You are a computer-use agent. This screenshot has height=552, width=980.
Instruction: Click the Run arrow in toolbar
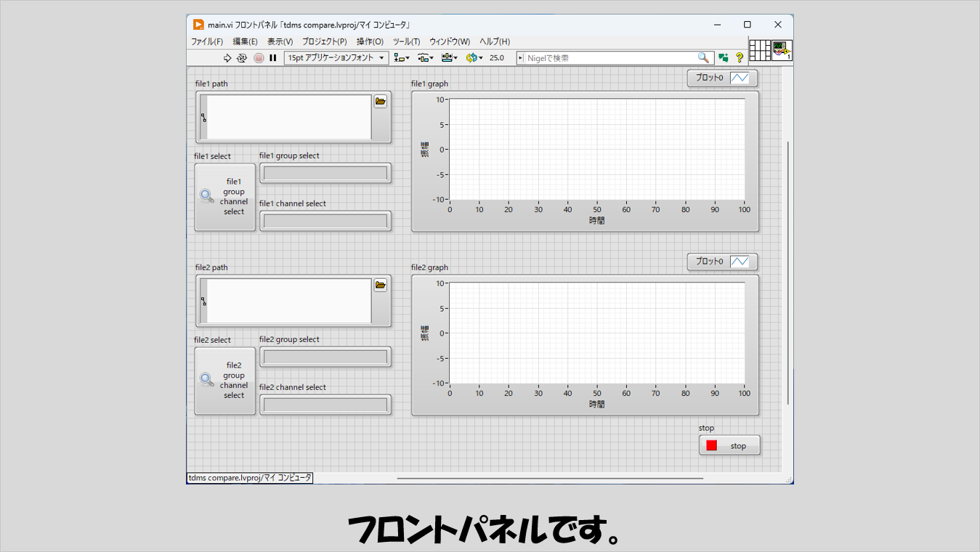[x=227, y=58]
